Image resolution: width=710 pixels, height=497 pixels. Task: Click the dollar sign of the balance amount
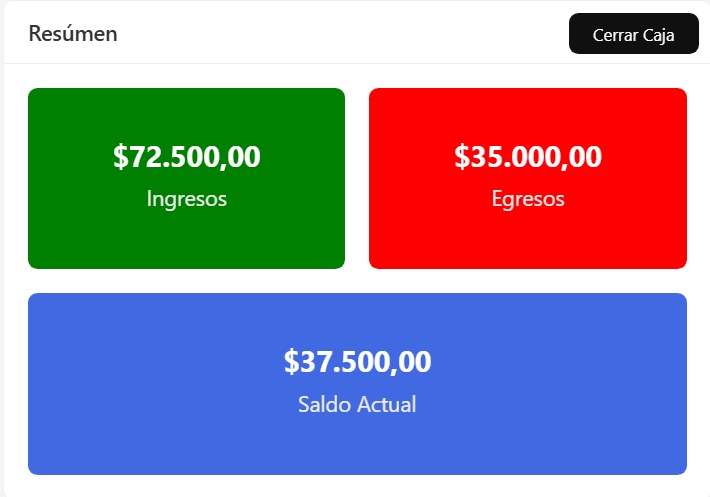pyautogui.click(x=291, y=362)
